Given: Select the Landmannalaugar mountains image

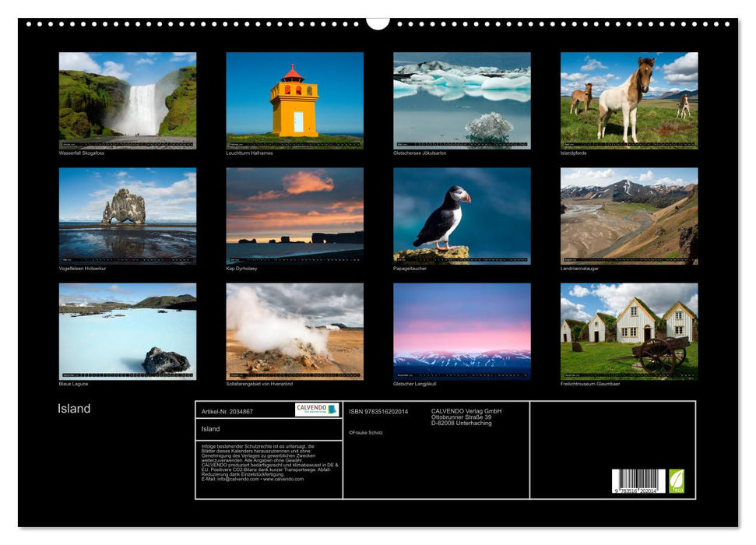Looking at the screenshot, I should 629,216.
